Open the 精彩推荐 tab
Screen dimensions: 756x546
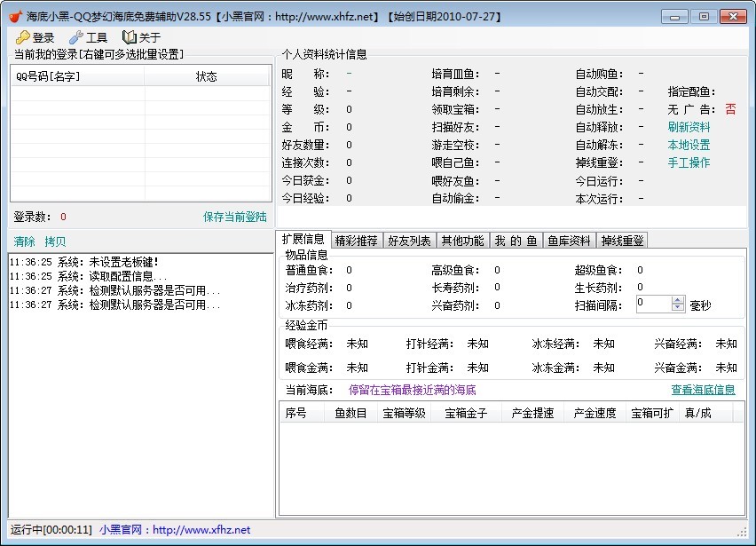pos(356,241)
